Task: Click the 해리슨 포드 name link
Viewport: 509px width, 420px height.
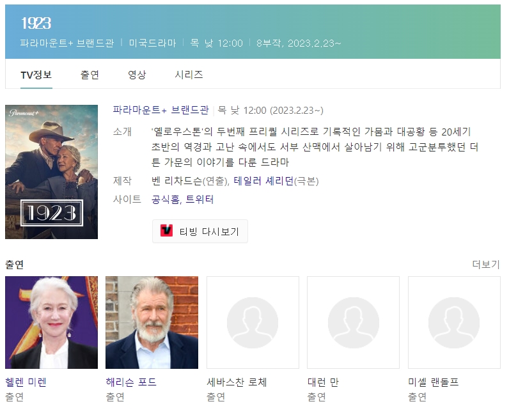Action: (131, 382)
